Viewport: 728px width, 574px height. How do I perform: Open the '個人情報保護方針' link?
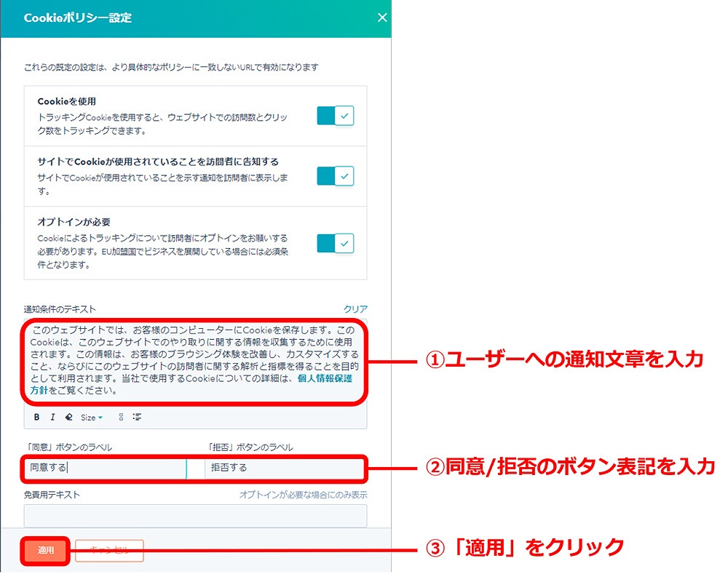click(325, 378)
